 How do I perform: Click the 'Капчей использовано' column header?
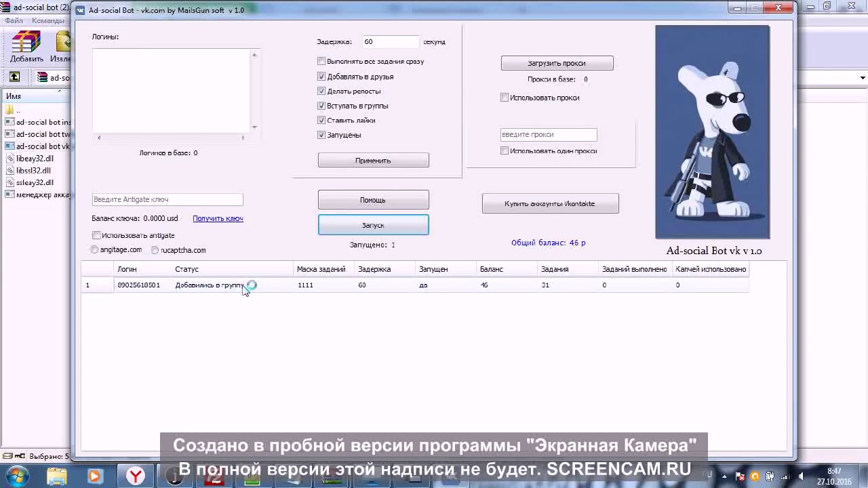coord(711,269)
